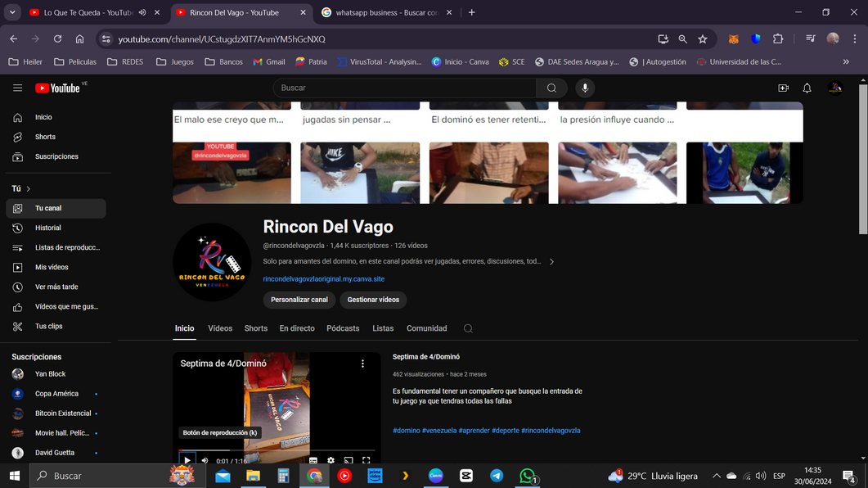This screenshot has height=488, width=868.
Task: Show hidden system tray icons
Action: pyautogui.click(x=717, y=476)
